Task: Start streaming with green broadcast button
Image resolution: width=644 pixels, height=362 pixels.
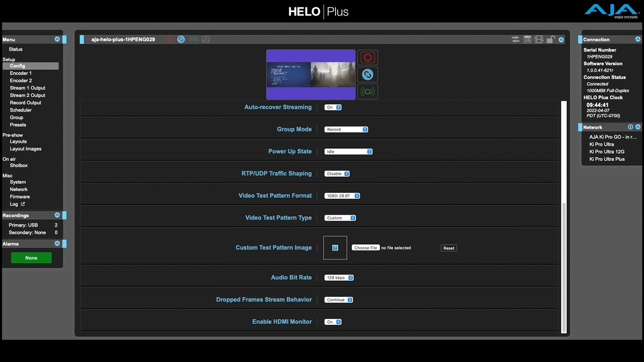Action: pos(367,92)
